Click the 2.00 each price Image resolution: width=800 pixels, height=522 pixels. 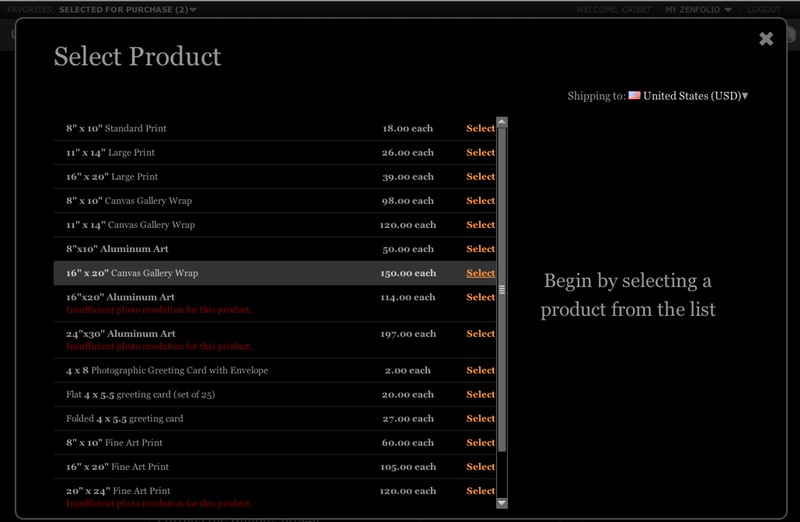tap(408, 370)
